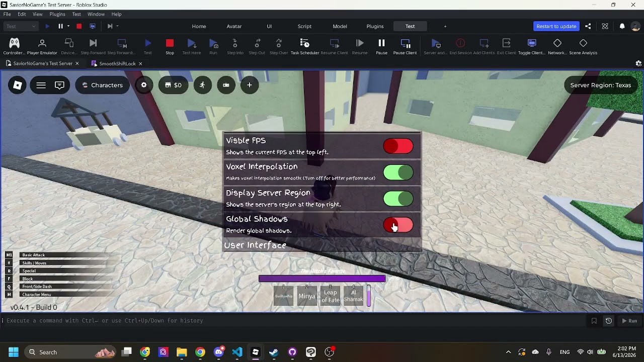The height and width of the screenshot is (362, 644).
Task: Click the command bar Run button
Action: tap(629, 321)
